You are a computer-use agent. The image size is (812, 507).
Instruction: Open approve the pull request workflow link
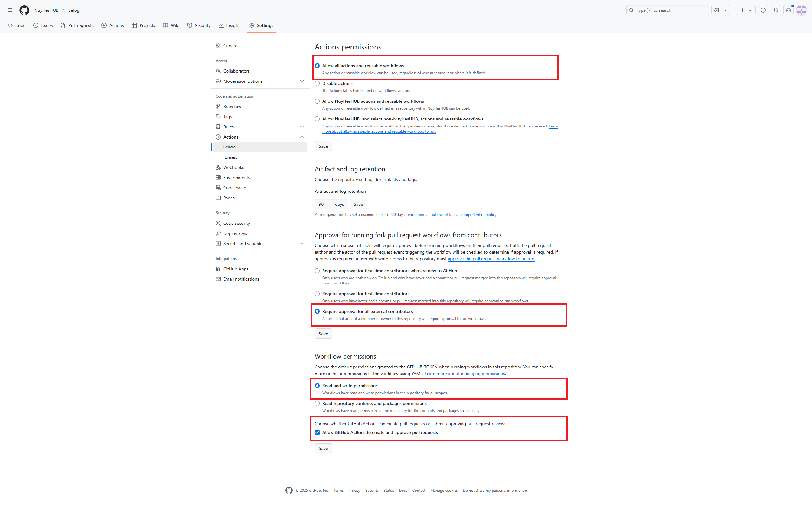tap(491, 259)
